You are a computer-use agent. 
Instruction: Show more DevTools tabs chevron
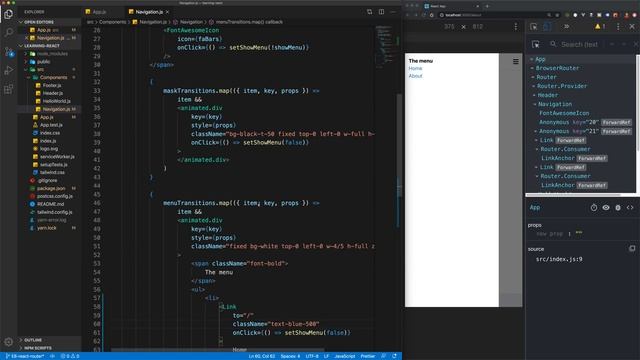tap(567, 27)
